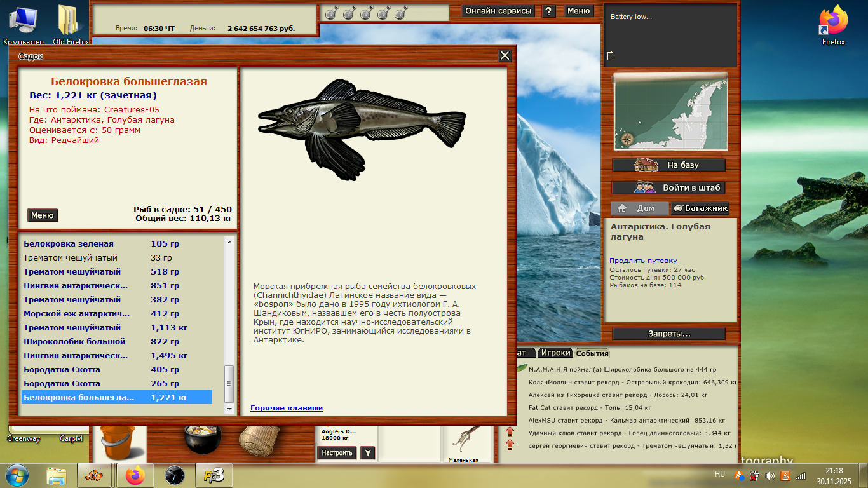Click the fish list scrollbar thumb

coord(229,383)
